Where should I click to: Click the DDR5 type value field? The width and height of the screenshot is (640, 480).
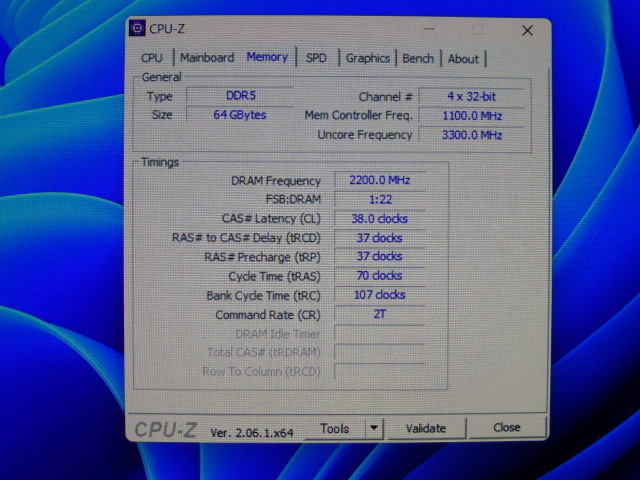tap(240, 96)
